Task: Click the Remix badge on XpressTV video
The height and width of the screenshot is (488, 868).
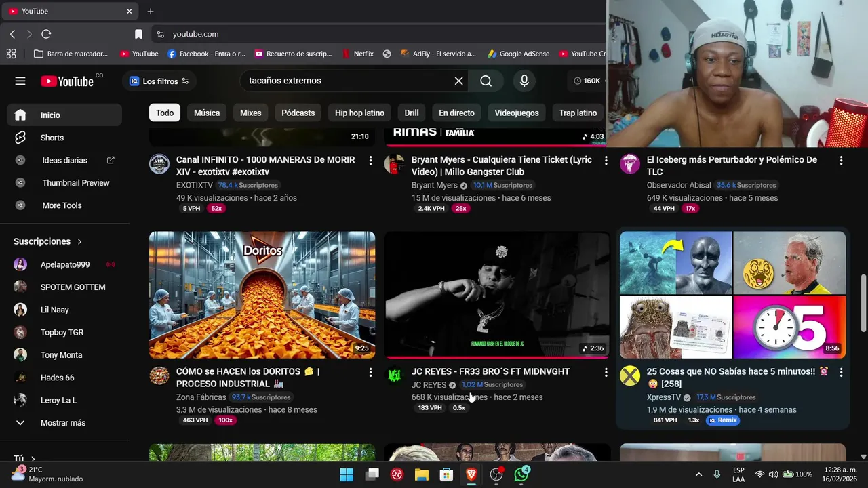Action: [x=723, y=420]
